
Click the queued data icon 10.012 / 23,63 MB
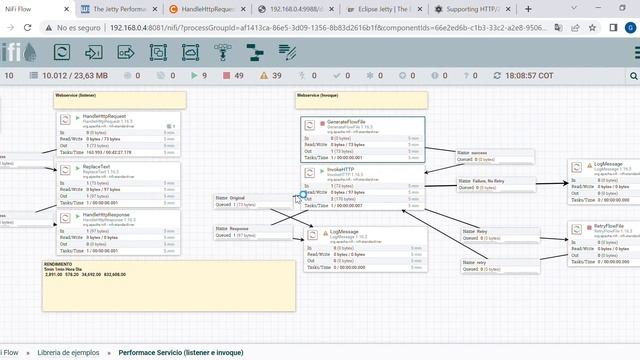34,76
